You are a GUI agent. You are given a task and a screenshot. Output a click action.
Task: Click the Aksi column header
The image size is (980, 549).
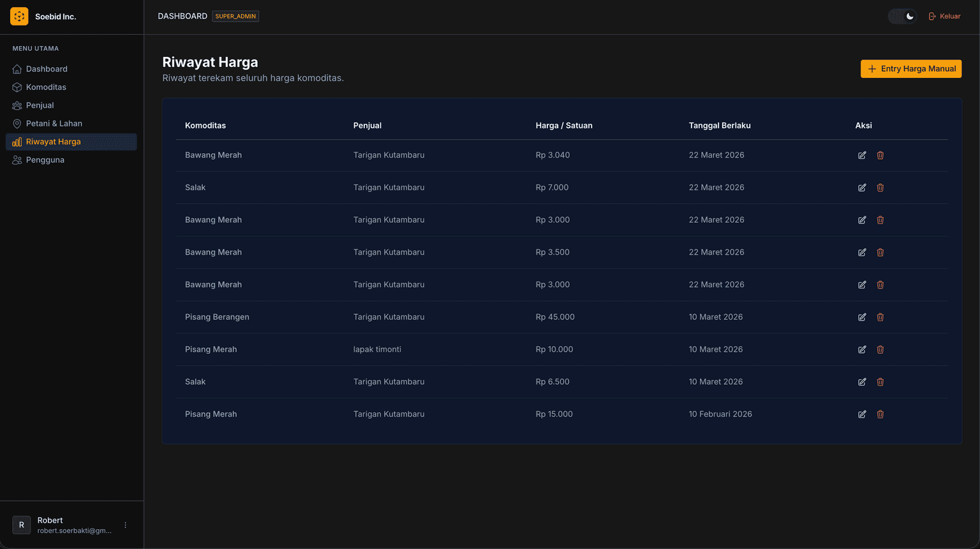coord(864,126)
